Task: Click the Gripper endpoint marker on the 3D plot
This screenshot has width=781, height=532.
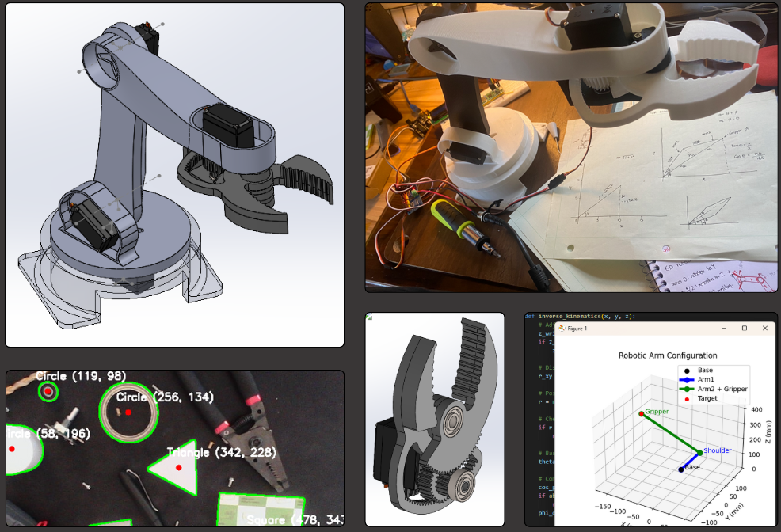Action: click(x=642, y=414)
